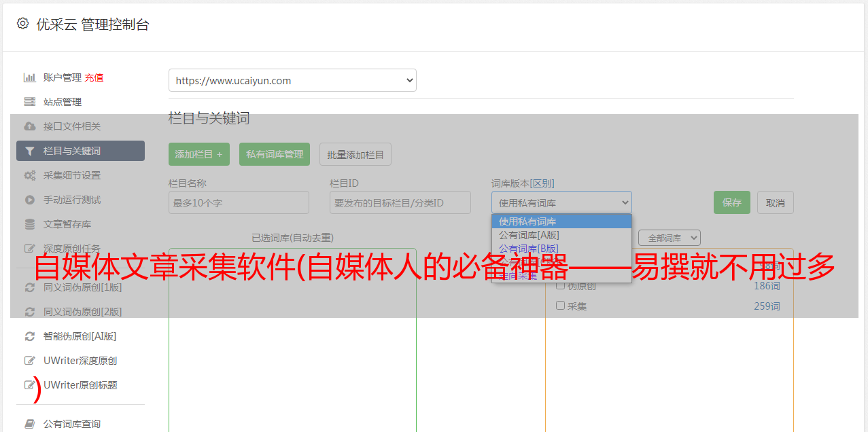Choose the 使用私有词库 option in the open list
868x432 pixels.
561,221
